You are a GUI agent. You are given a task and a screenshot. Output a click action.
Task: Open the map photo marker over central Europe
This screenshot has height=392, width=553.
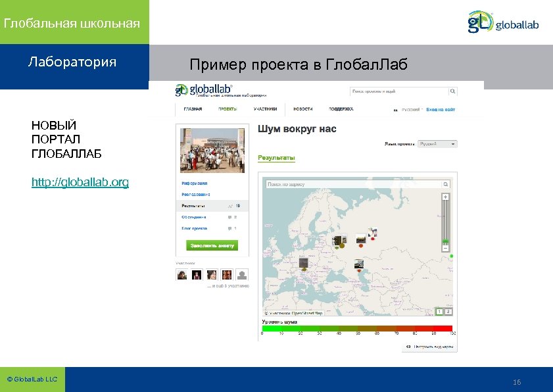303,263
